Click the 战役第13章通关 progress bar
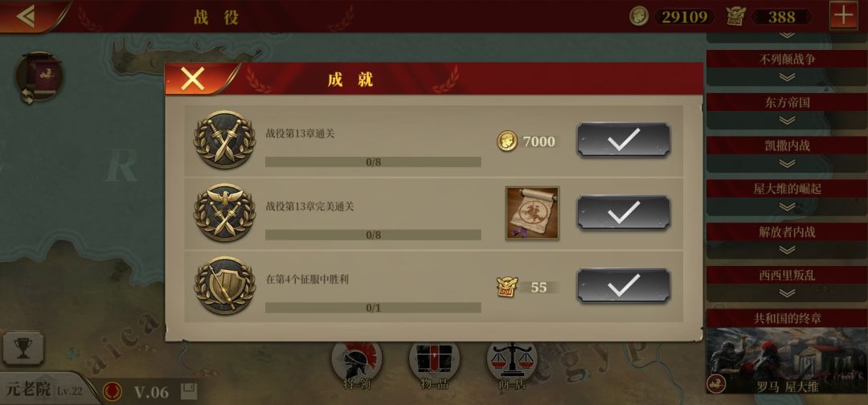 [x=373, y=162]
